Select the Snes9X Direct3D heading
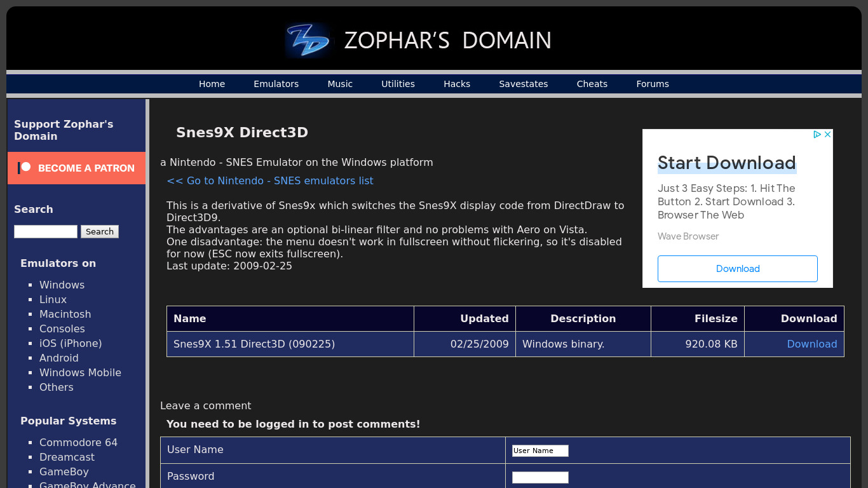 point(242,132)
